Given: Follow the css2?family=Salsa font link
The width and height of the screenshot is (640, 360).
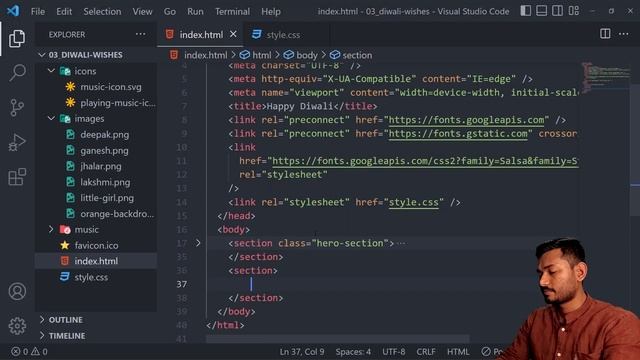Looking at the screenshot, I should pyautogui.click(x=425, y=161).
